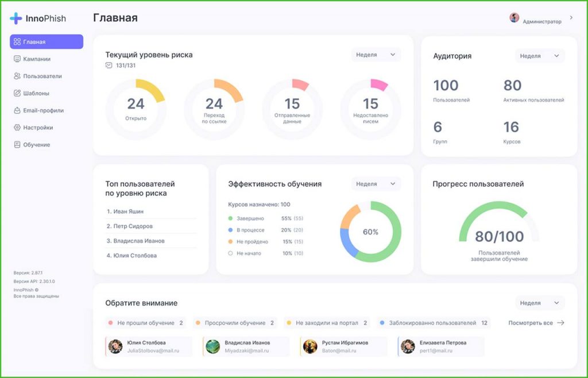
Task: Open Неделя dropdown in Текущий уровень риска
Action: coord(376,55)
